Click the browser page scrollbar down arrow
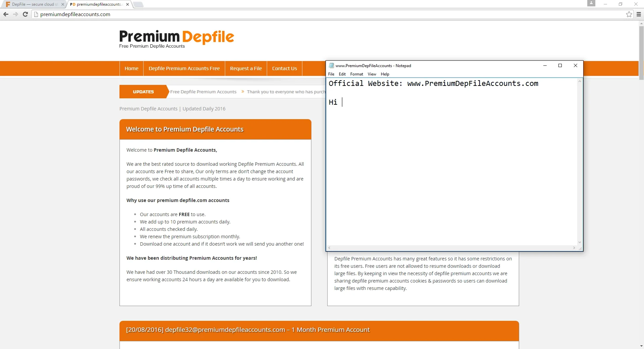The height and width of the screenshot is (349, 644). [x=641, y=346]
